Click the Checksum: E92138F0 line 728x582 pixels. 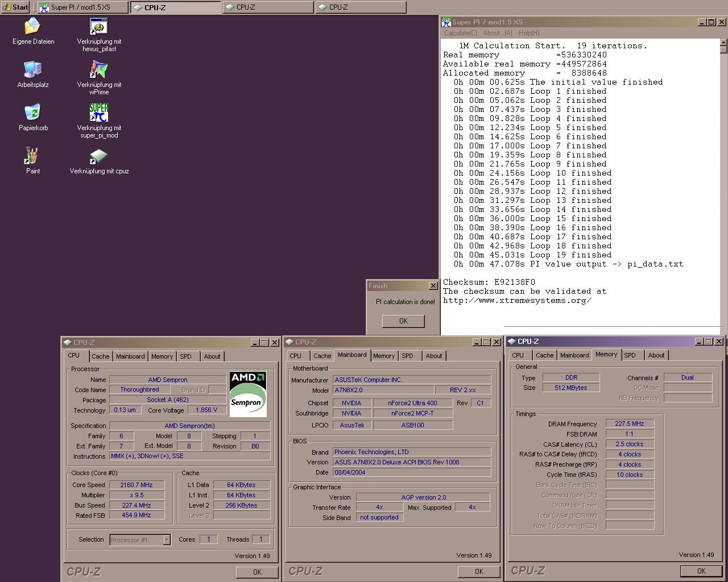pyautogui.click(x=489, y=282)
